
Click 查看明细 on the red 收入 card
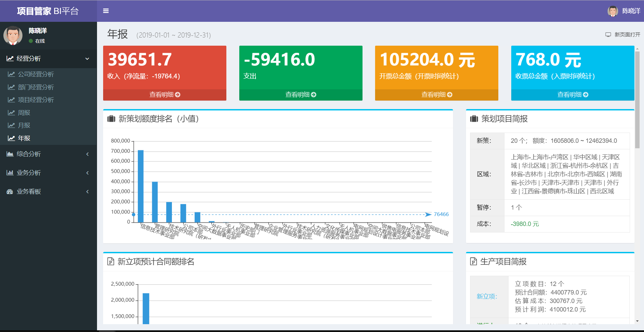pos(165,95)
